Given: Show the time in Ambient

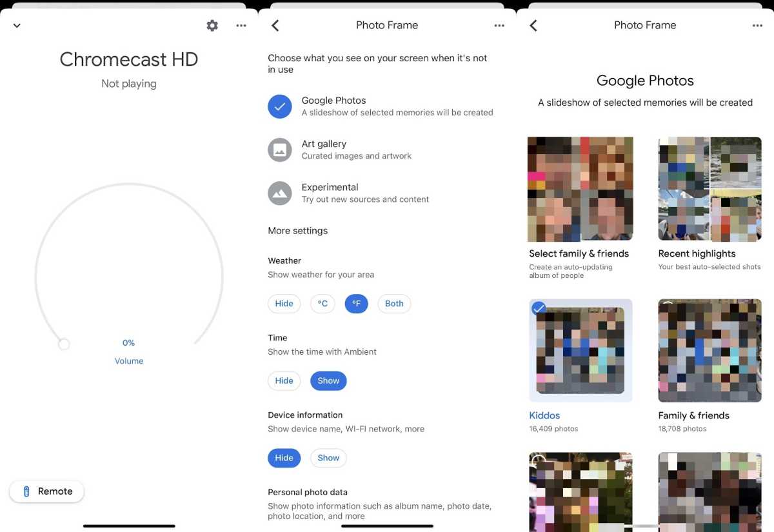Looking at the screenshot, I should [328, 381].
